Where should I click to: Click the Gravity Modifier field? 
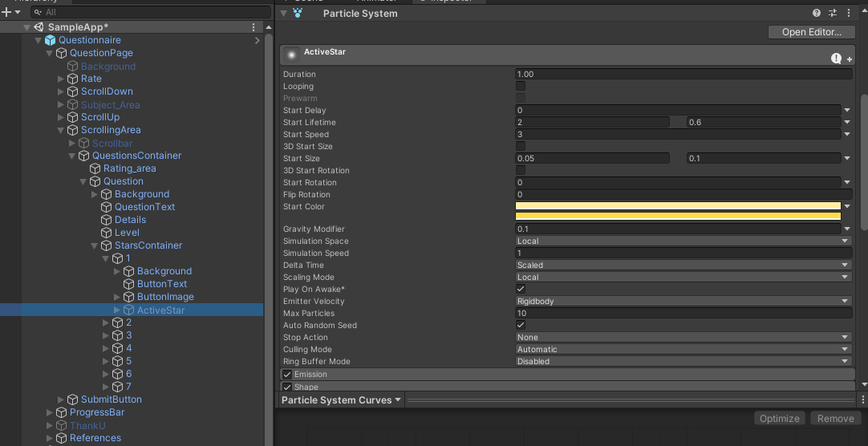(678, 229)
